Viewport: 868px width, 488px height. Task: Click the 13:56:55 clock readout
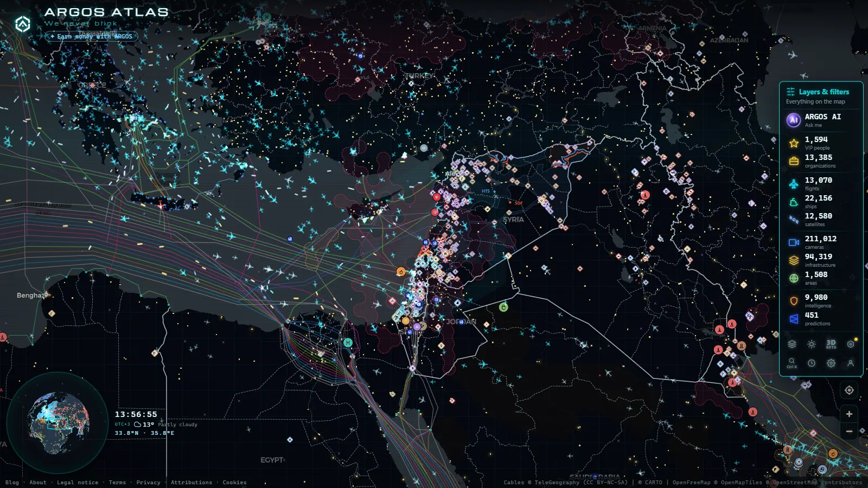[x=136, y=414]
